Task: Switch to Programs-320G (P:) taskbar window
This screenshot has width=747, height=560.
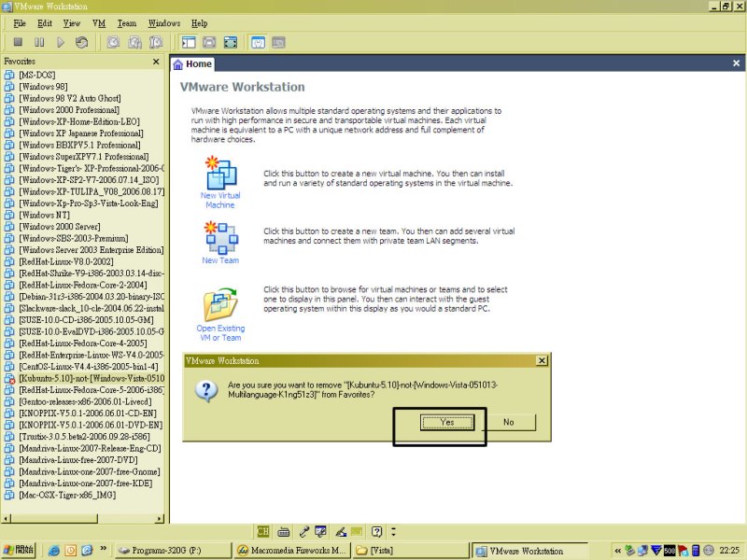Action: pyautogui.click(x=173, y=550)
